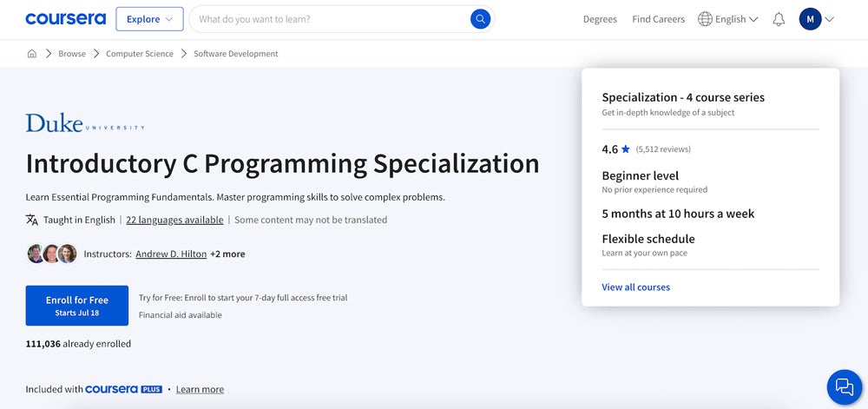
Task: Click the second instructor avatar photo
Action: tap(51, 254)
